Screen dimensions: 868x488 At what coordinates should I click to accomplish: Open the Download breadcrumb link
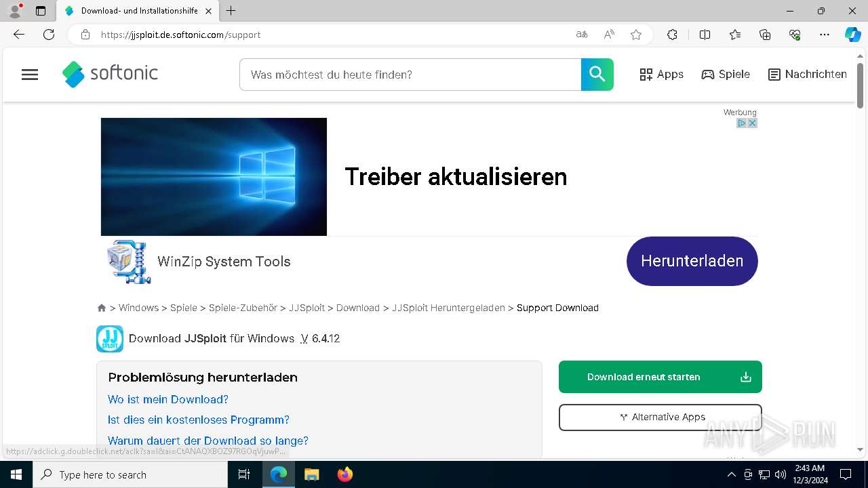(x=358, y=308)
